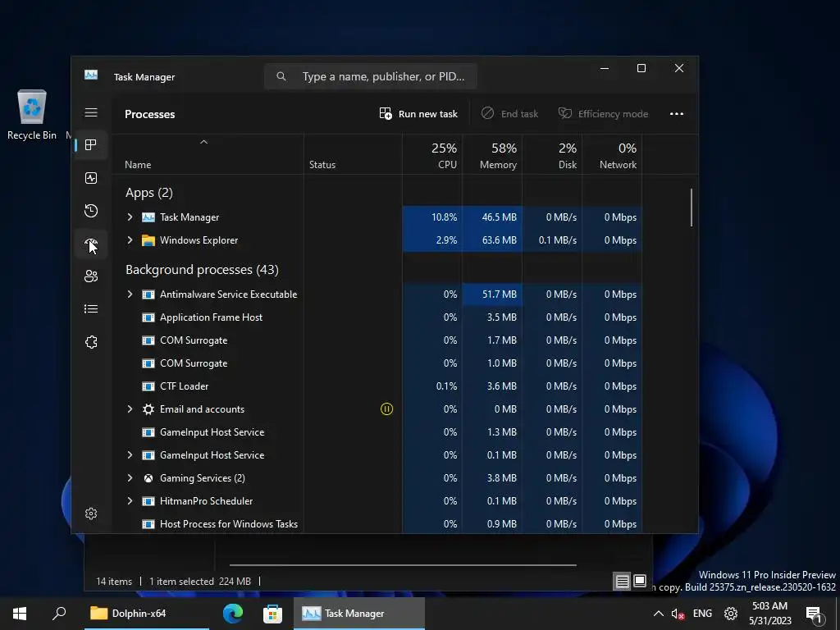This screenshot has width=840, height=630.
Task: Click the Explorer window horizontal scrollbar
Action: (x=403, y=564)
